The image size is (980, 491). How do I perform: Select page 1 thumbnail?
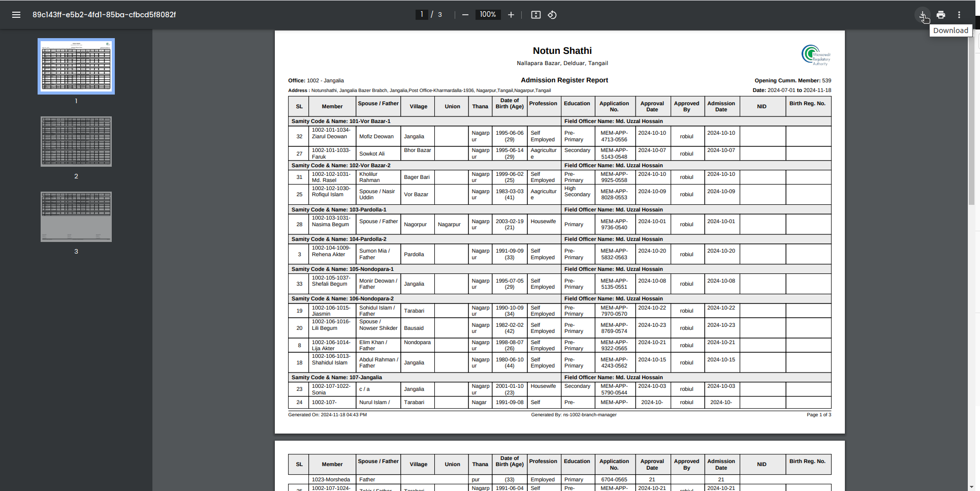[76, 66]
